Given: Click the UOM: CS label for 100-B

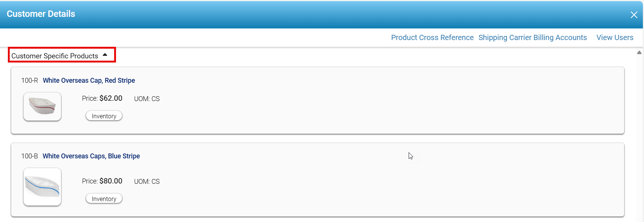Looking at the screenshot, I should click(147, 182).
